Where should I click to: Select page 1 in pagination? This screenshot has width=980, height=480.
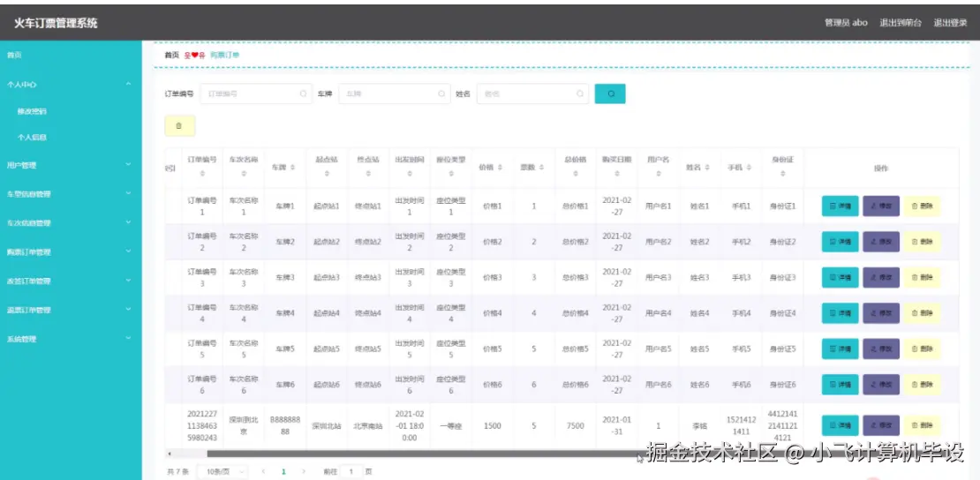coord(283,471)
